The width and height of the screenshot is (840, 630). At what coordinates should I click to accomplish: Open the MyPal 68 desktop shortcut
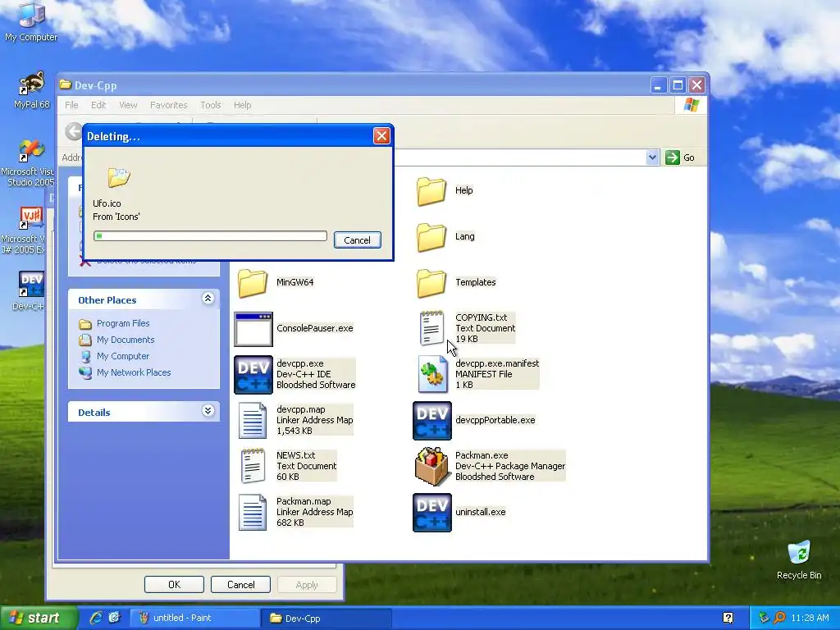31,90
